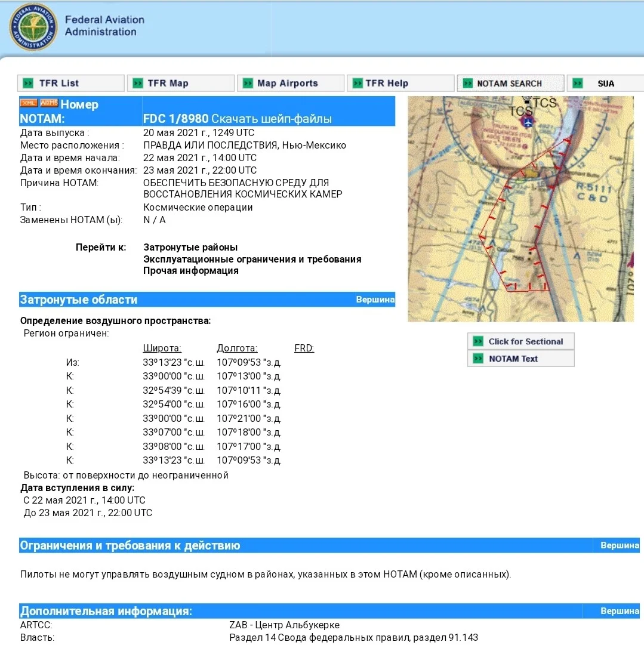This screenshot has height=645, width=644.
Task: Click green arrow icon beside Click for Sectional
Action: 478,341
